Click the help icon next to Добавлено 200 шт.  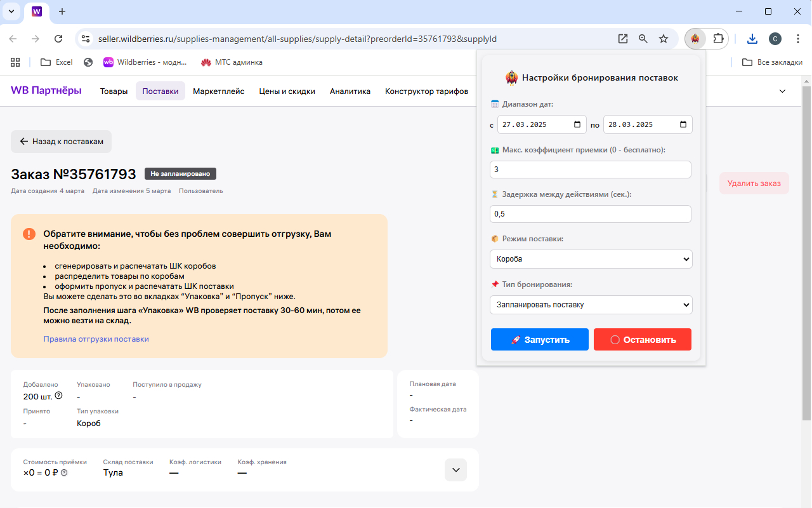coord(58,395)
